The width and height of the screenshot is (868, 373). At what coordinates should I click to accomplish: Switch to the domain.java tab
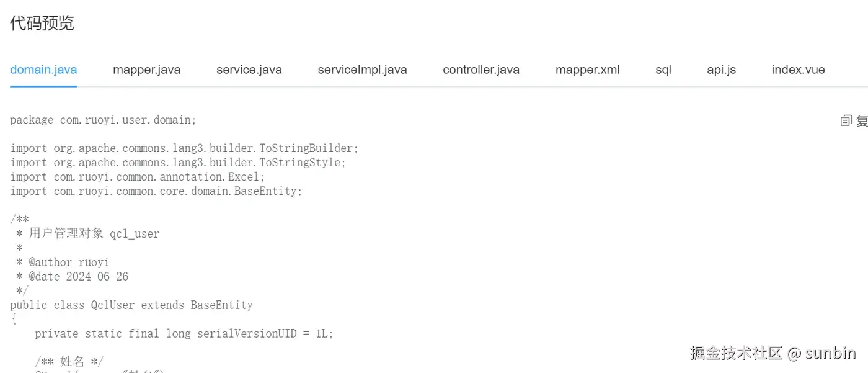(x=43, y=70)
